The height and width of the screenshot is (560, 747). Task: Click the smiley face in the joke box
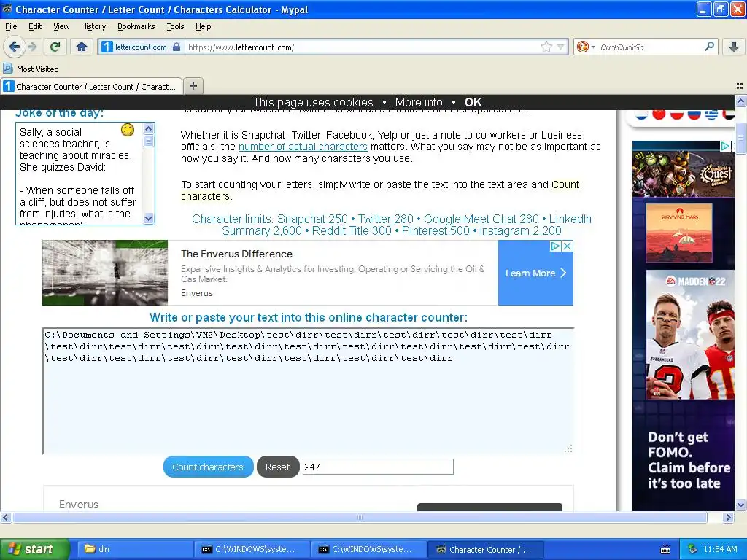click(128, 130)
